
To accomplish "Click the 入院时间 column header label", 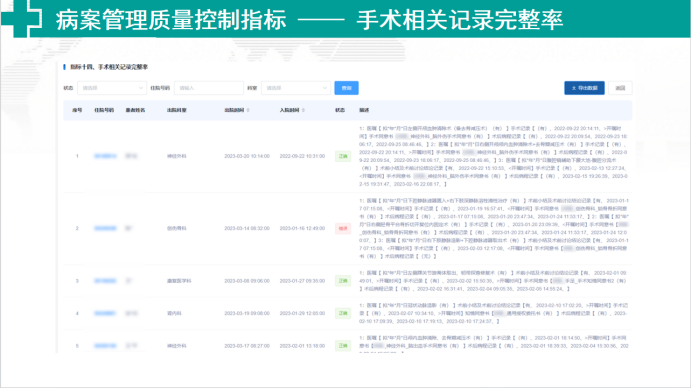I will pos(289,110).
